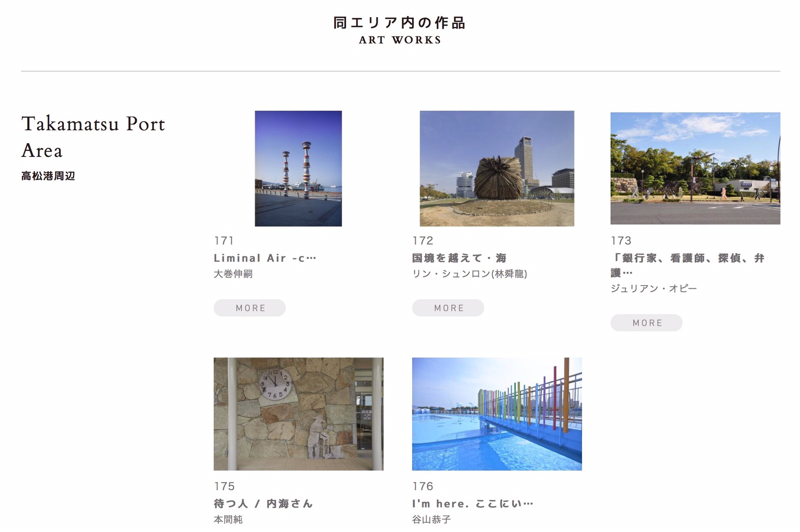Viewport: 800px width, 532px height.
Task: Click artist name リン・シュンロン(林舜龍)
Action: (470, 274)
